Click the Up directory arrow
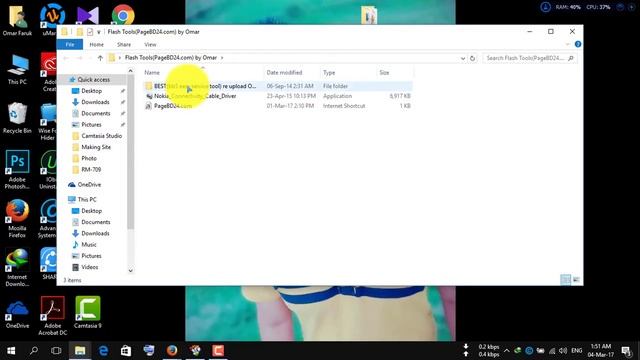 coord(100,58)
